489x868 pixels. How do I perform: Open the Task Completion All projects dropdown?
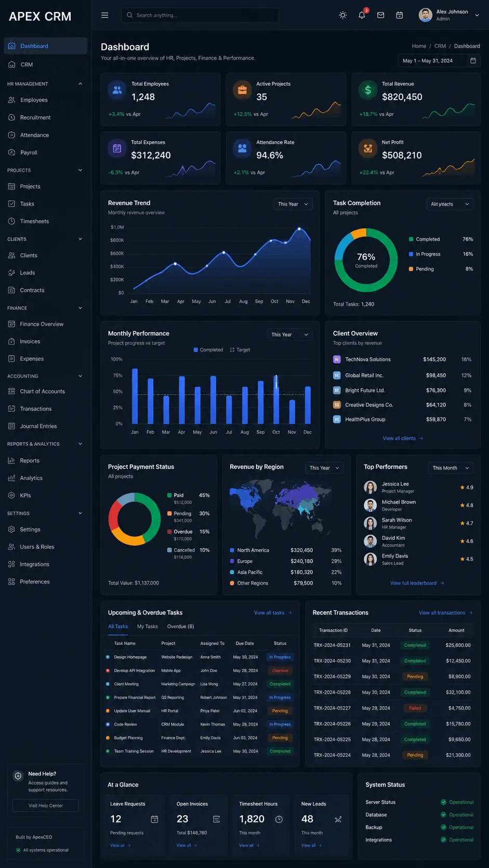pyautogui.click(x=450, y=204)
